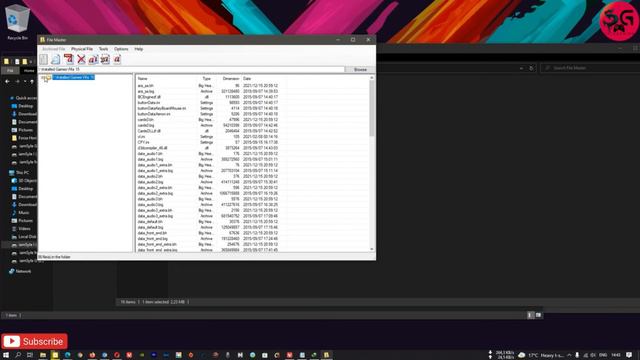Open the Physical File menu
The height and width of the screenshot is (360, 640).
82,49
